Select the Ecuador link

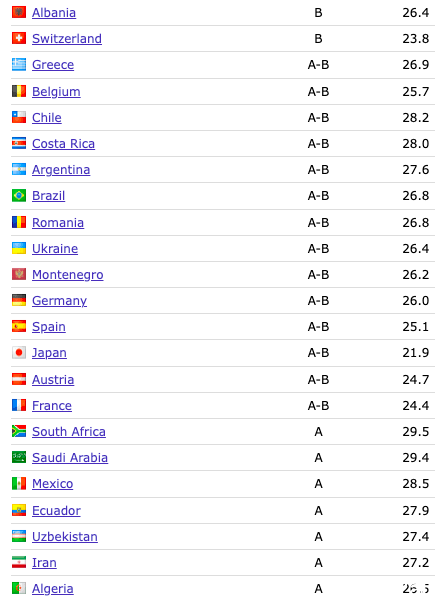pyautogui.click(x=56, y=510)
